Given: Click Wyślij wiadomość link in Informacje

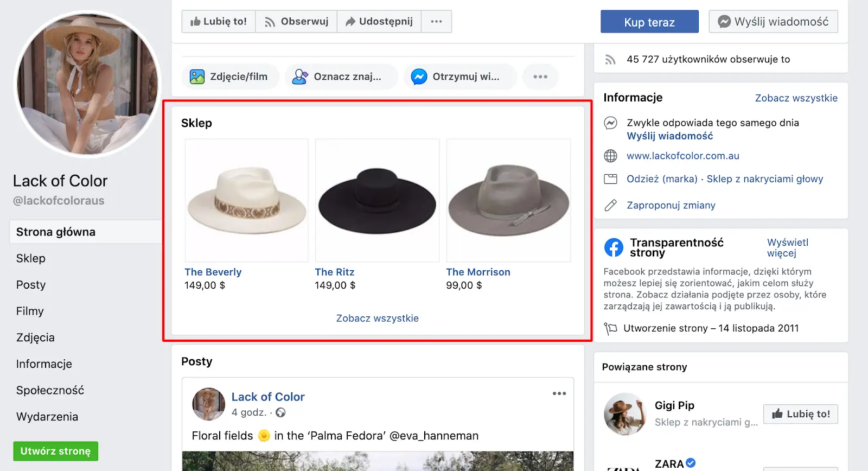Looking at the screenshot, I should [669, 136].
